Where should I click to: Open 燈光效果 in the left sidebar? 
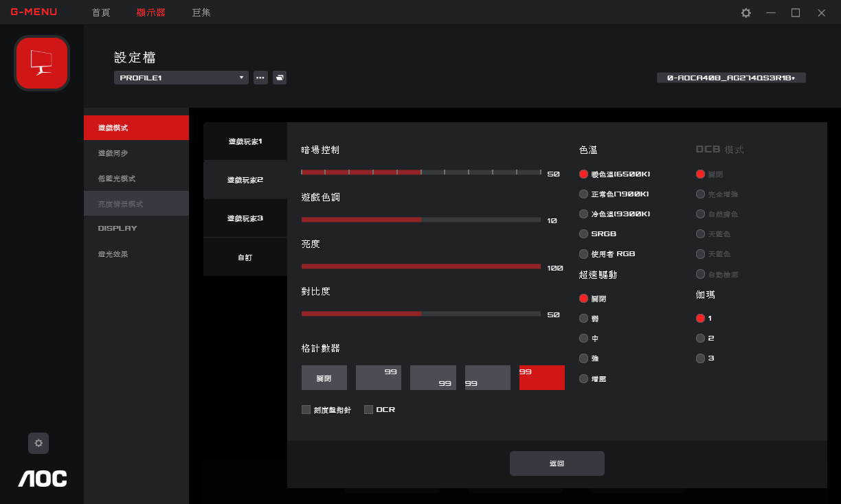pyautogui.click(x=136, y=254)
